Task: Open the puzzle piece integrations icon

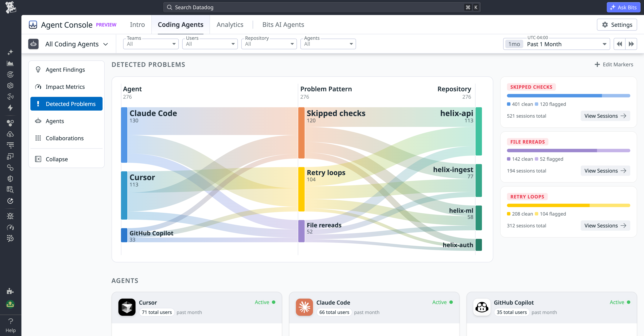Action: [x=10, y=291]
